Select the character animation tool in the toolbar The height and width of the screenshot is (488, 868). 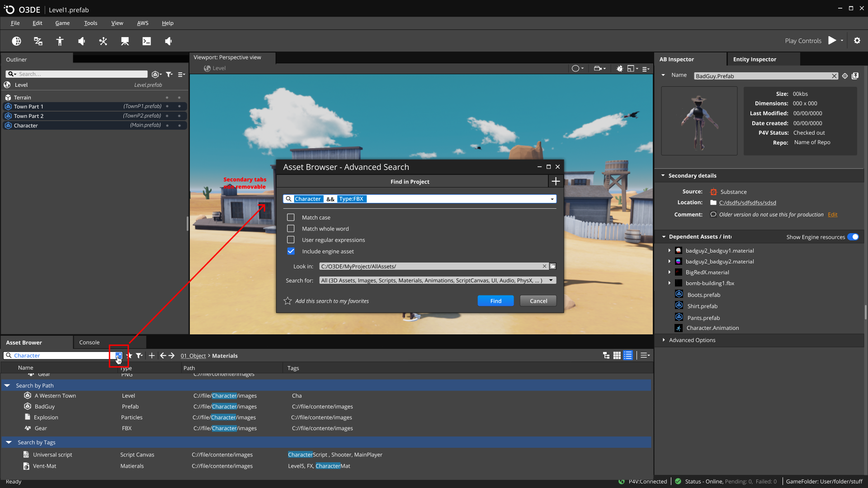pos(60,41)
